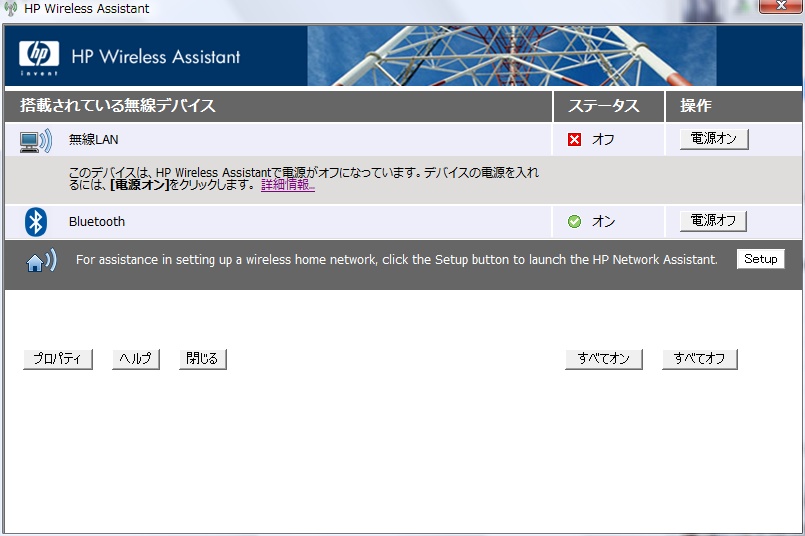Click the 閉じる button
Image resolution: width=805 pixels, height=536 pixels.
click(x=202, y=359)
